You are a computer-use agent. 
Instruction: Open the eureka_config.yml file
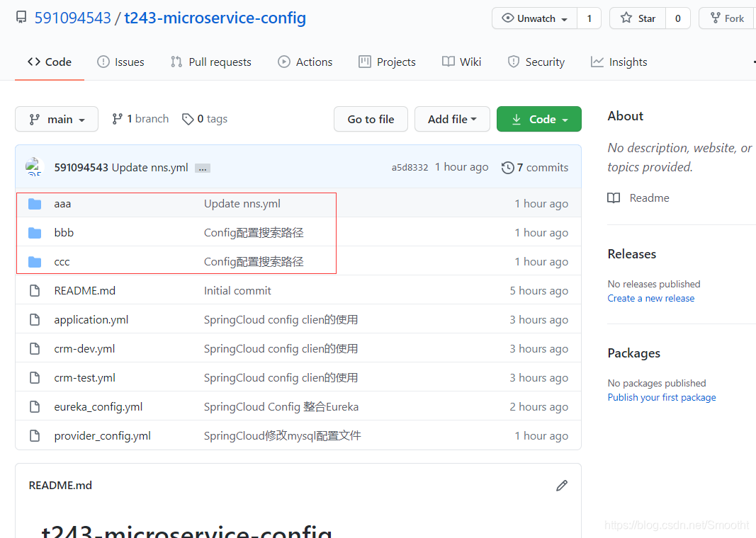pyautogui.click(x=98, y=407)
